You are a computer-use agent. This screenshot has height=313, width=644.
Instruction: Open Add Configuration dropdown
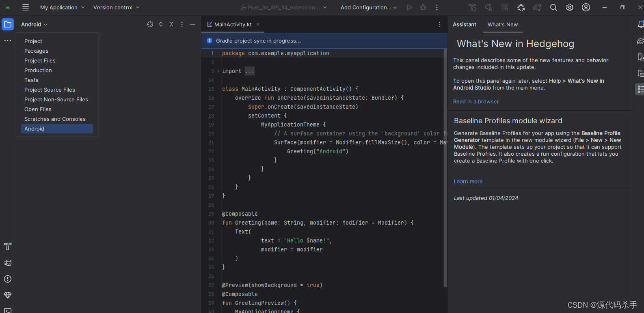[x=369, y=7]
